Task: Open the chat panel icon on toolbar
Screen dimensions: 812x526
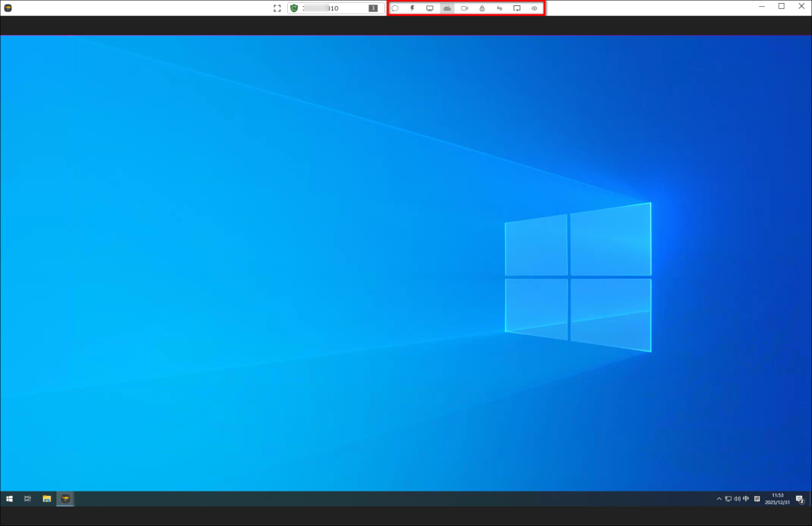Action: (x=395, y=8)
